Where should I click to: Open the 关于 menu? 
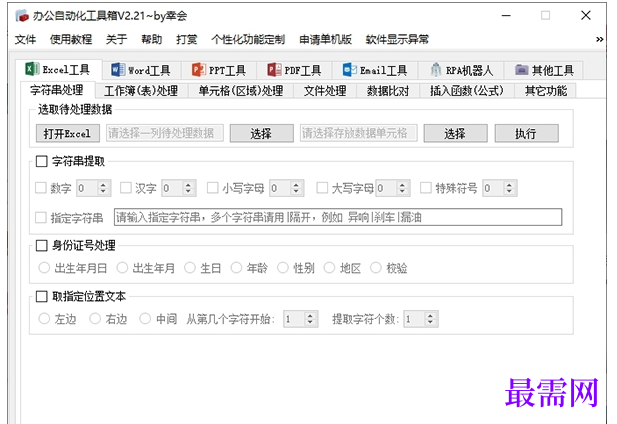116,39
